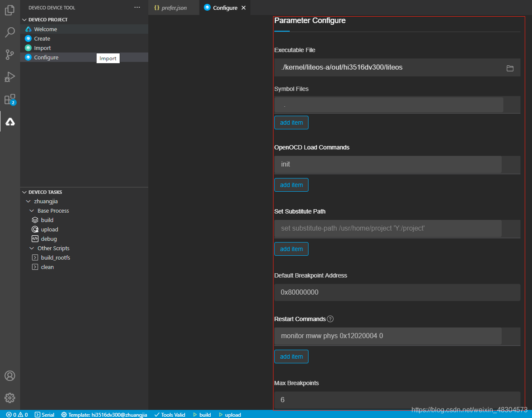
Task: Click the Welcome item icon
Action: [x=29, y=29]
